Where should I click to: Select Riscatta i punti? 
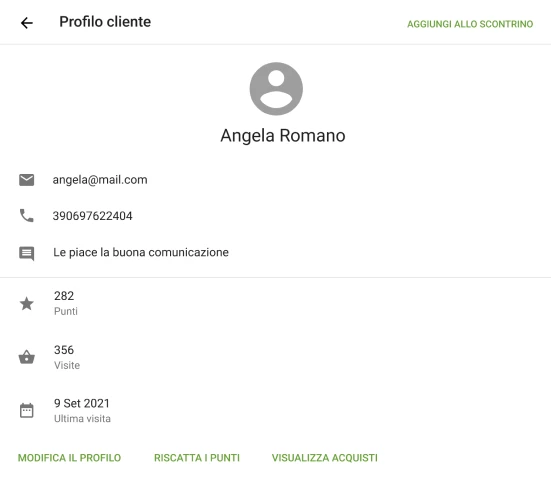click(x=197, y=458)
